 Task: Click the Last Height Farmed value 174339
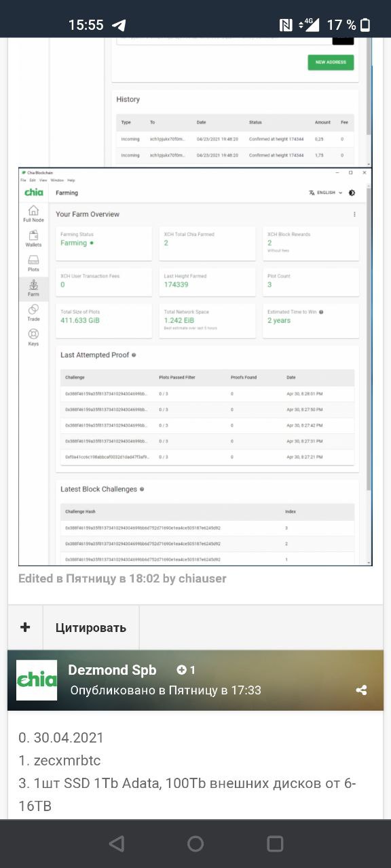tap(176, 285)
